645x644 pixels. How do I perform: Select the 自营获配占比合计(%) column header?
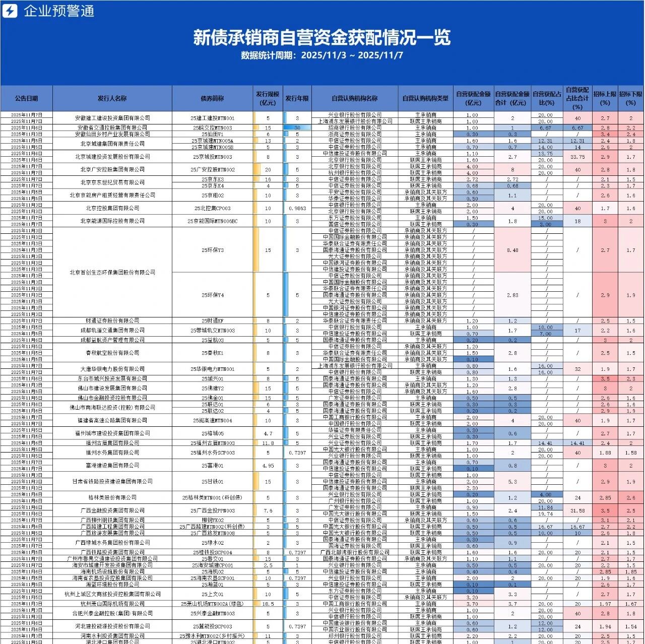[577, 98]
